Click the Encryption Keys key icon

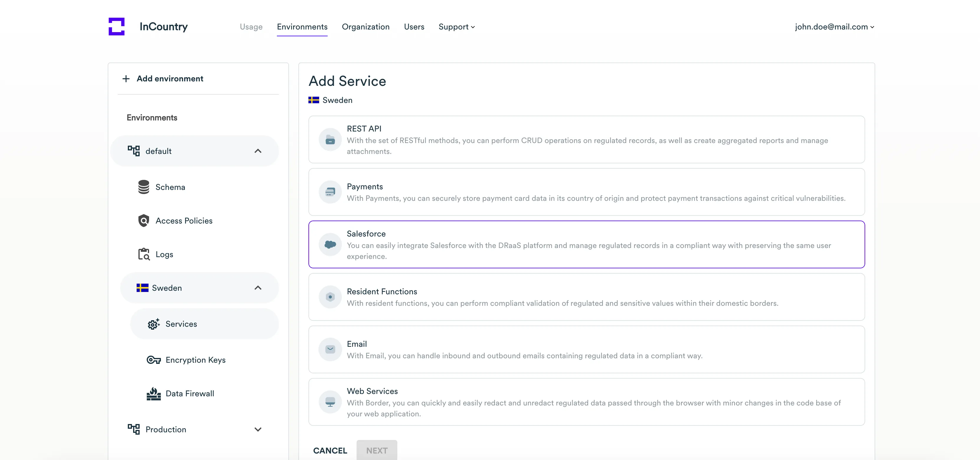coord(153,360)
